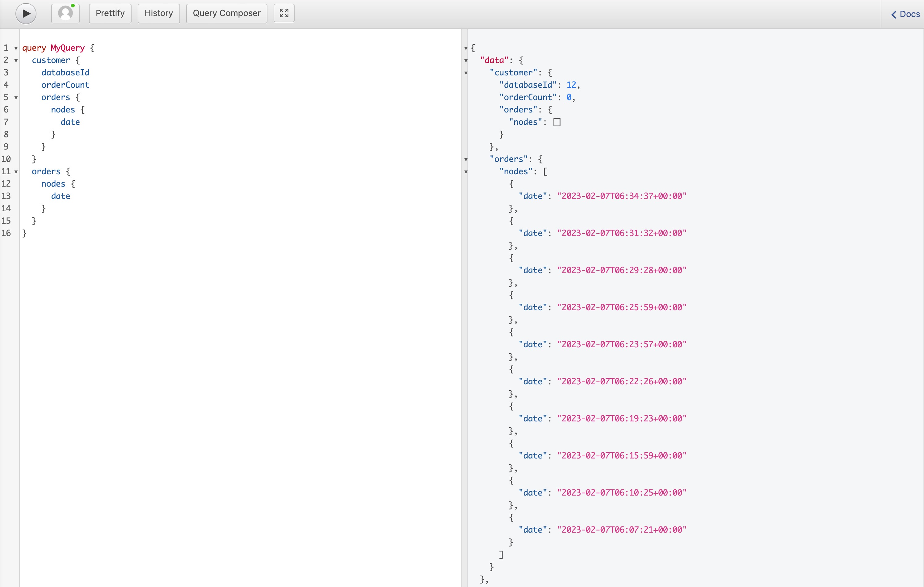Click the left-pointing chevron beside Docs
Viewport: 924px width, 587px height.
click(x=894, y=15)
